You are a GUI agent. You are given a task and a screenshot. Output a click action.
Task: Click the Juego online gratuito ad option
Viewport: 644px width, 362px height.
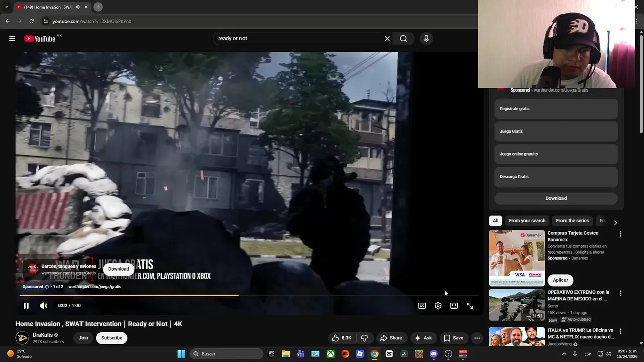click(x=556, y=154)
